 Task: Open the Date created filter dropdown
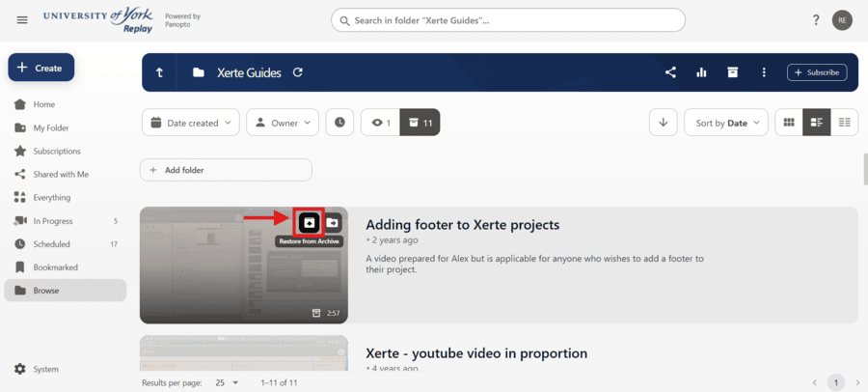(x=190, y=123)
